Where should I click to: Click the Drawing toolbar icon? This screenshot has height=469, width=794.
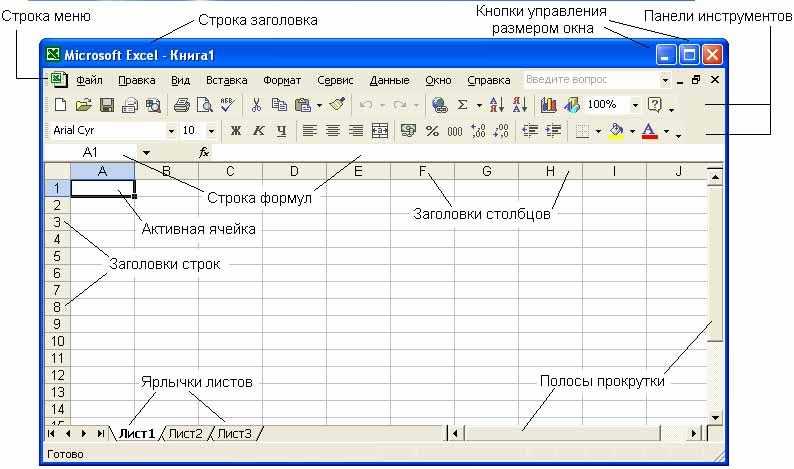pos(572,105)
